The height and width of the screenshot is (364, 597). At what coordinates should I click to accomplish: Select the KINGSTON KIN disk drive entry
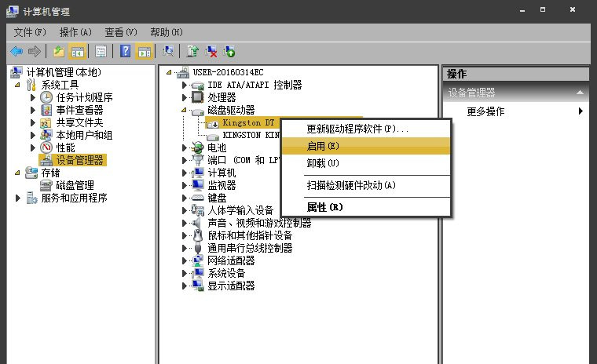pyautogui.click(x=251, y=135)
